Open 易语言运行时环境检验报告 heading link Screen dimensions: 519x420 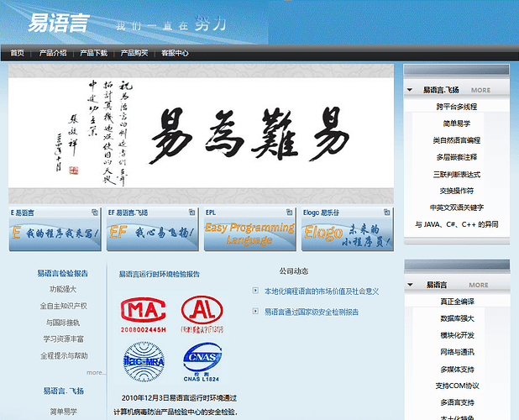(x=160, y=274)
